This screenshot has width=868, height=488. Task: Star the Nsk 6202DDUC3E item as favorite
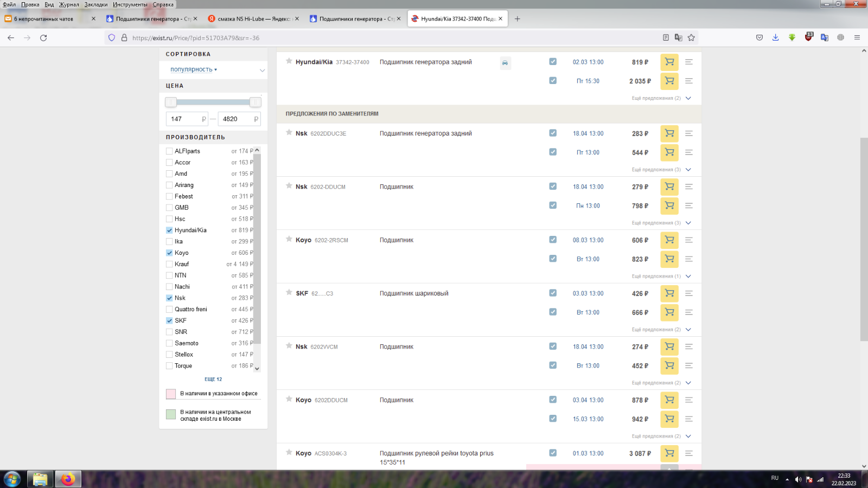coord(289,132)
